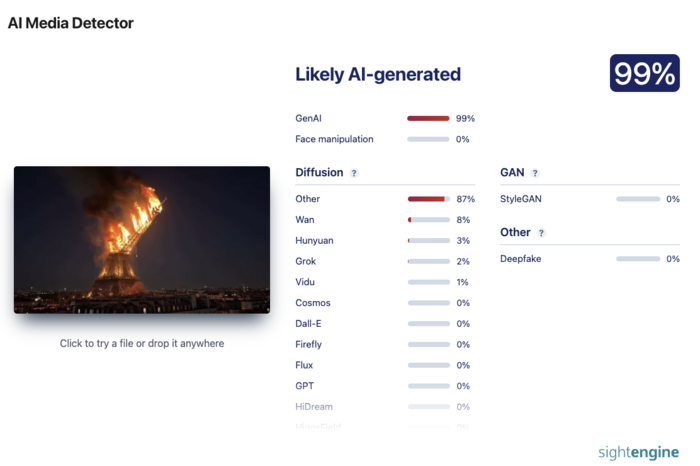Click the burning Eiffel Tower image thumbnail
700x466 pixels.
(x=142, y=240)
